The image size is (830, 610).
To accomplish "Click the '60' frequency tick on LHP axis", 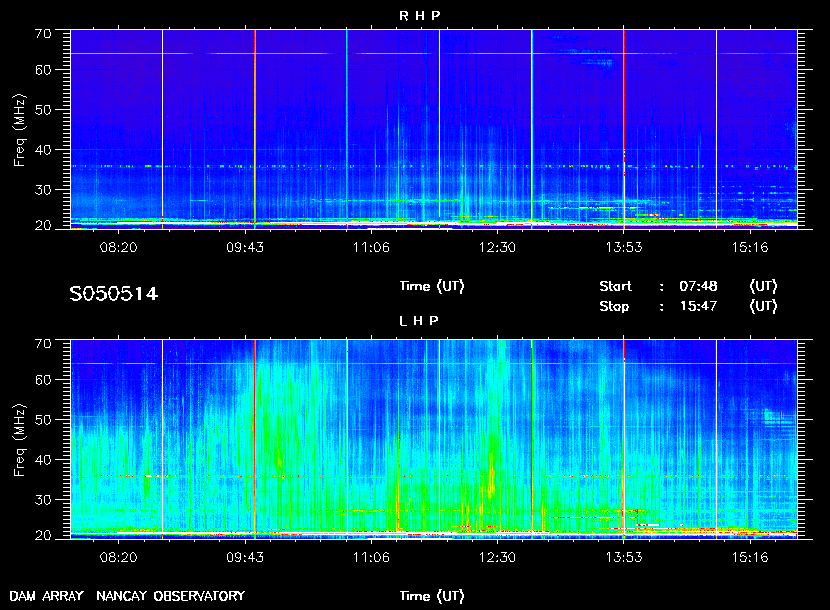I will pos(43,380).
